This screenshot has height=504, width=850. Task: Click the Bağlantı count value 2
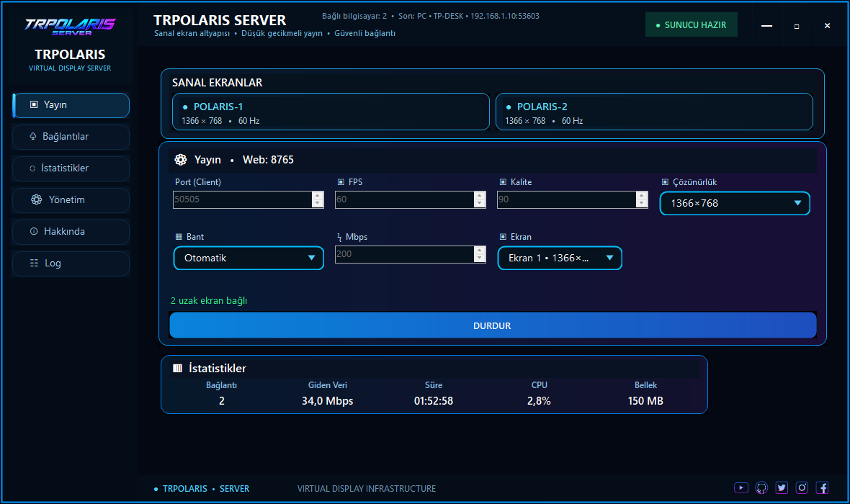(x=222, y=401)
